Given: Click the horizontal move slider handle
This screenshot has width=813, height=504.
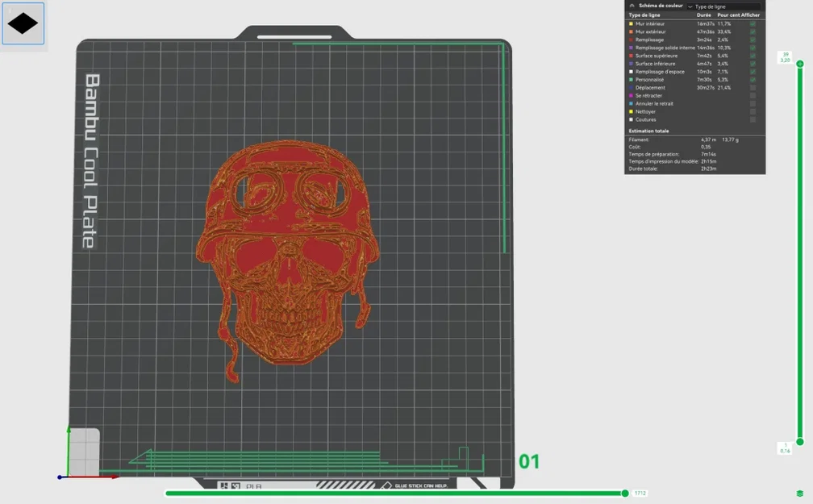Looking at the screenshot, I should pyautogui.click(x=625, y=493).
